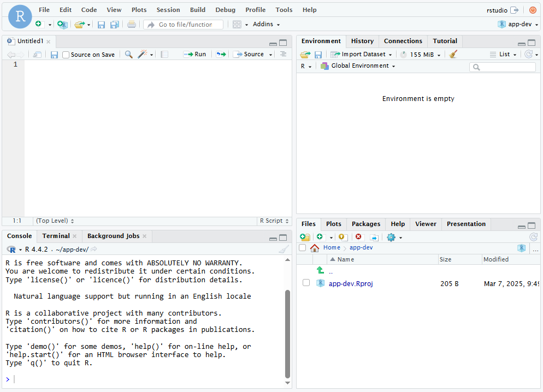Open the Addins dropdown
Screen dimensions: 543x392
pos(266,24)
